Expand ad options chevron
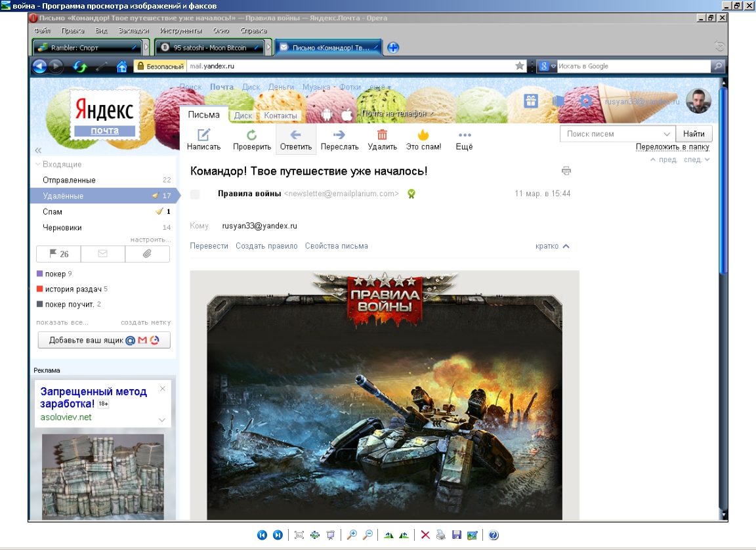756x550 pixels. pyautogui.click(x=162, y=420)
